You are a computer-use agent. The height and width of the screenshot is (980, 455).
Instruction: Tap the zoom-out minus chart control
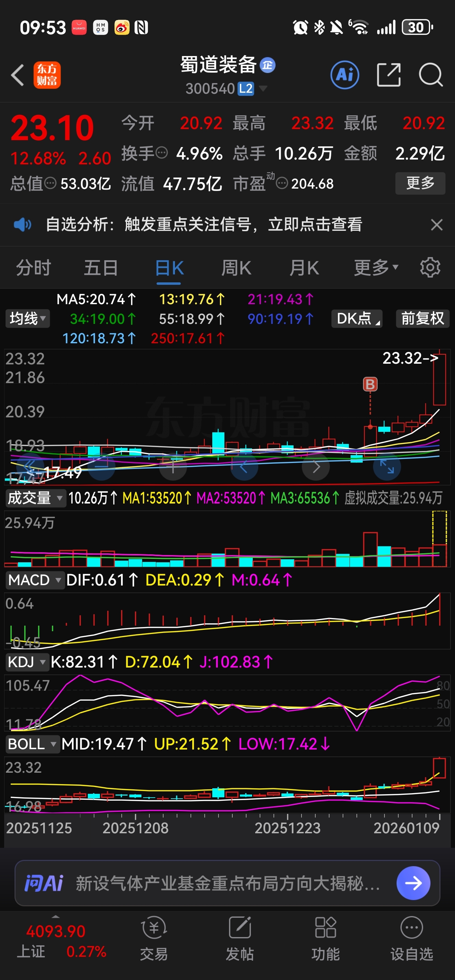click(x=101, y=466)
